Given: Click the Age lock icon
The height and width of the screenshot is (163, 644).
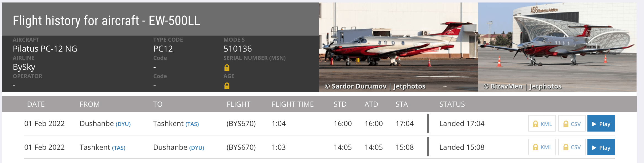Looking at the screenshot, I should point(227,86).
